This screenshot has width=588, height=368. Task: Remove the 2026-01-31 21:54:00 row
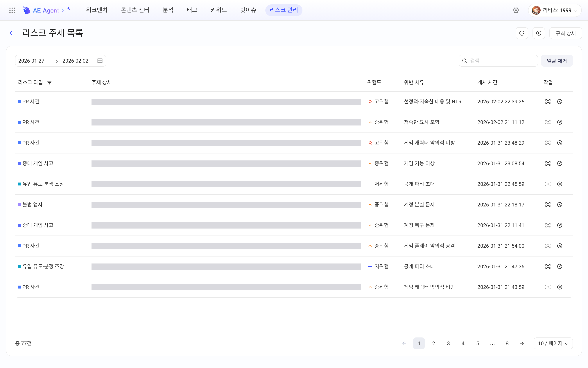[x=560, y=246]
